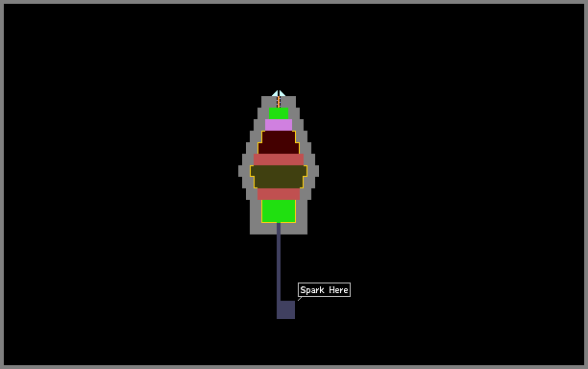Click the word "Here" in the sign
The height and width of the screenshot is (369, 588).
tap(338, 290)
